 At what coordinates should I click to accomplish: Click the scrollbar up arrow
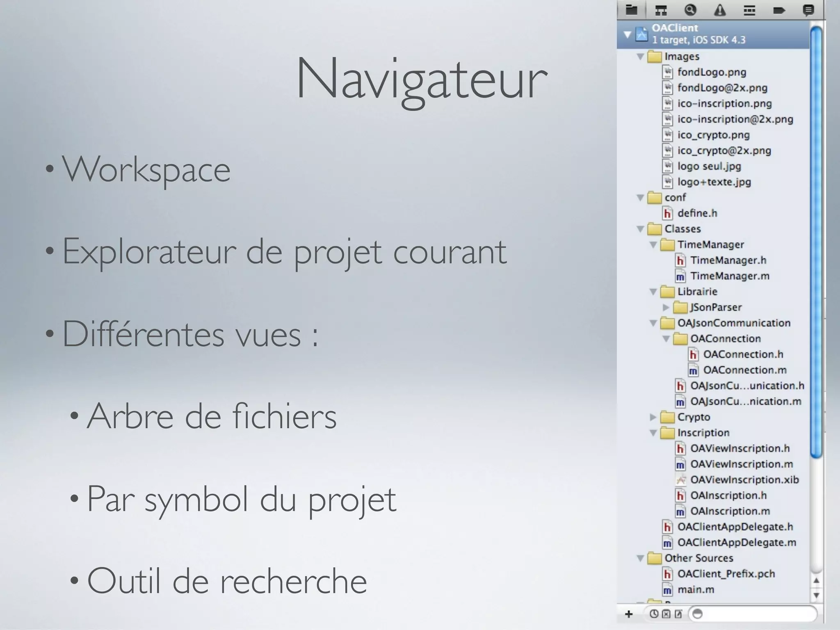point(816,581)
